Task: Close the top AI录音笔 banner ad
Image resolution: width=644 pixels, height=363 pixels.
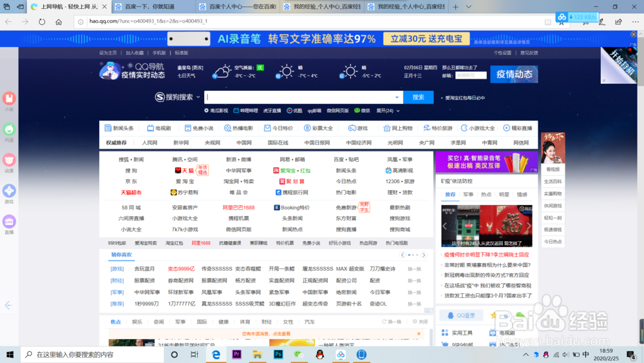Action: [x=633, y=35]
